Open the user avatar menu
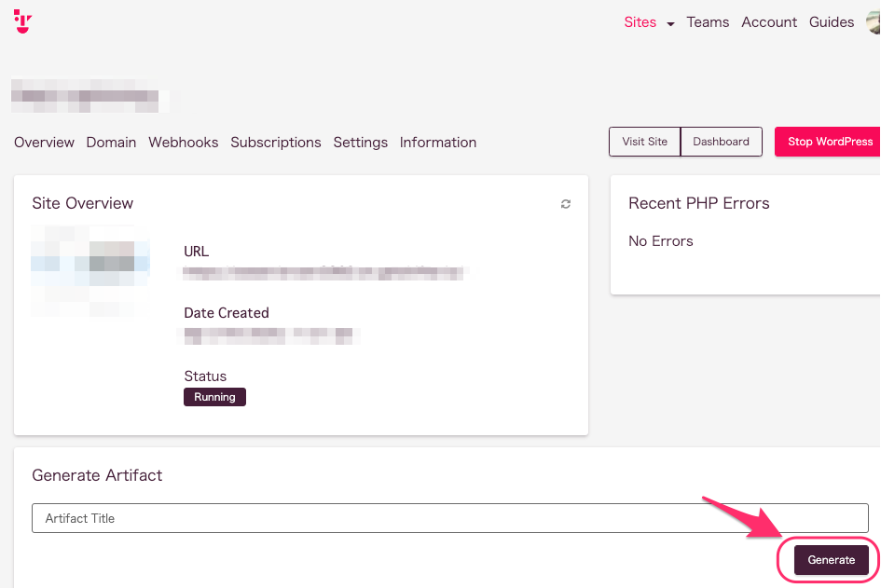881x588 pixels. point(874,22)
